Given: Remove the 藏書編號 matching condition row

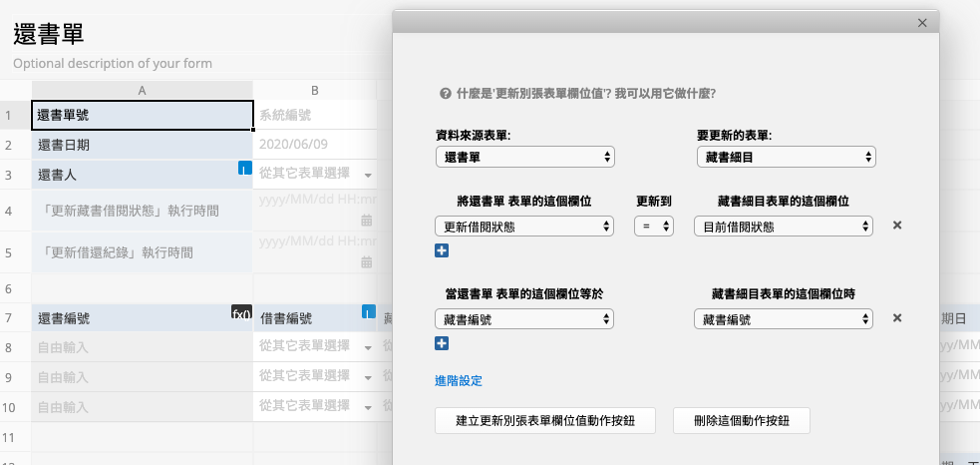Looking at the screenshot, I should [x=896, y=318].
